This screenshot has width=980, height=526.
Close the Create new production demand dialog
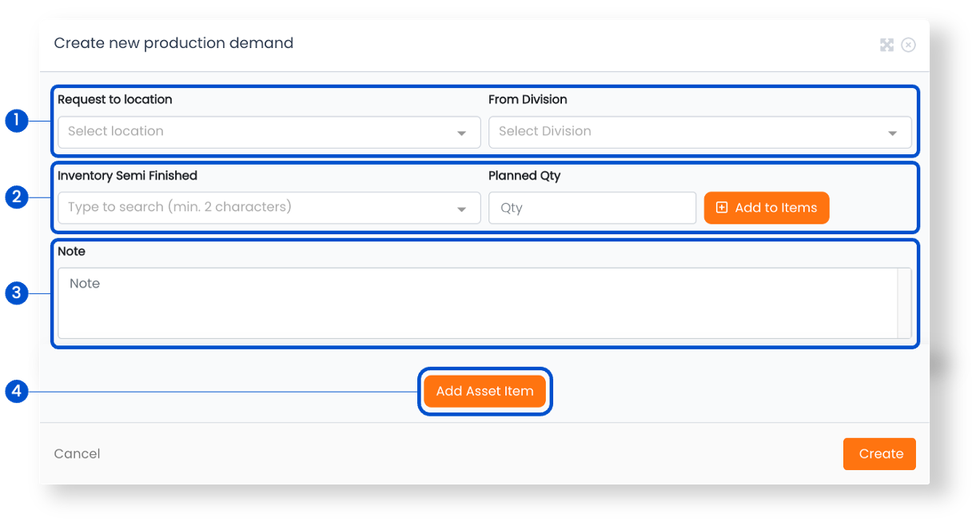pos(908,45)
